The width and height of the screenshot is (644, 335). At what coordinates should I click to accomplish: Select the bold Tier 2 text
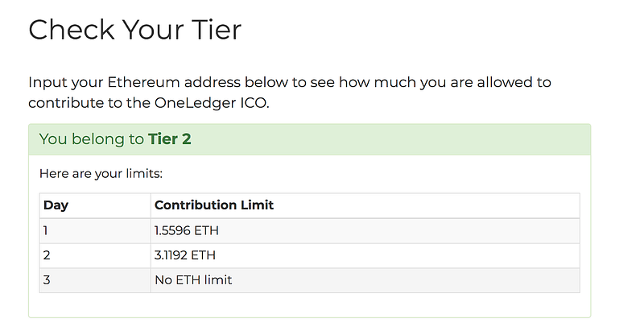(x=170, y=139)
